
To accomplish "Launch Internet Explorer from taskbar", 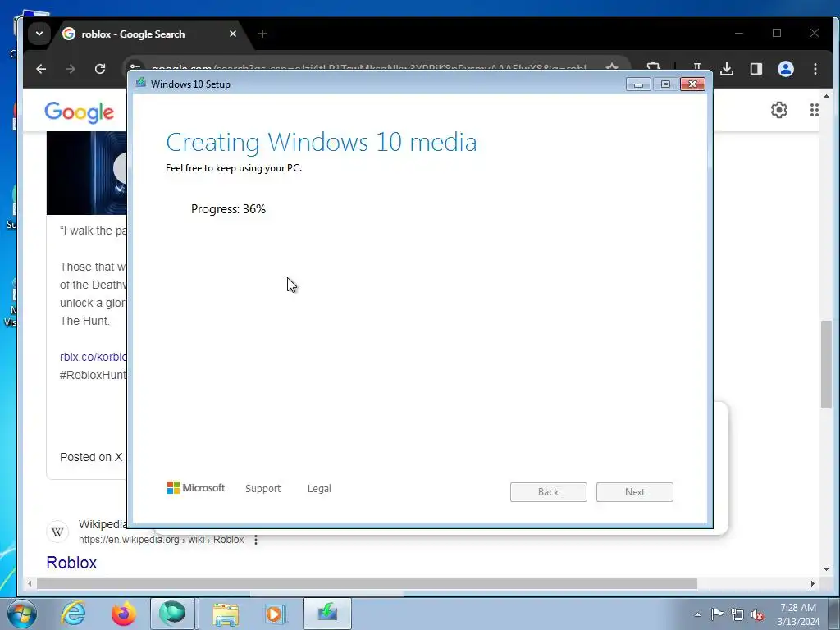I will 73,614.
